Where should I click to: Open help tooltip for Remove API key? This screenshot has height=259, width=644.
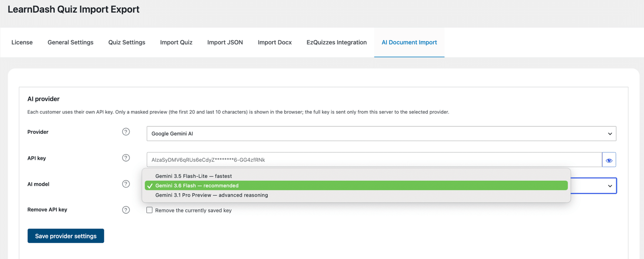coord(126,210)
